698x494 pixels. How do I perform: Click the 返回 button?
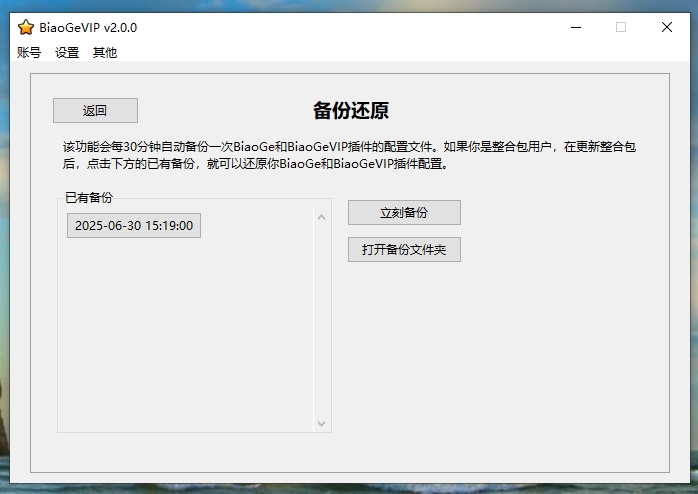pos(95,110)
